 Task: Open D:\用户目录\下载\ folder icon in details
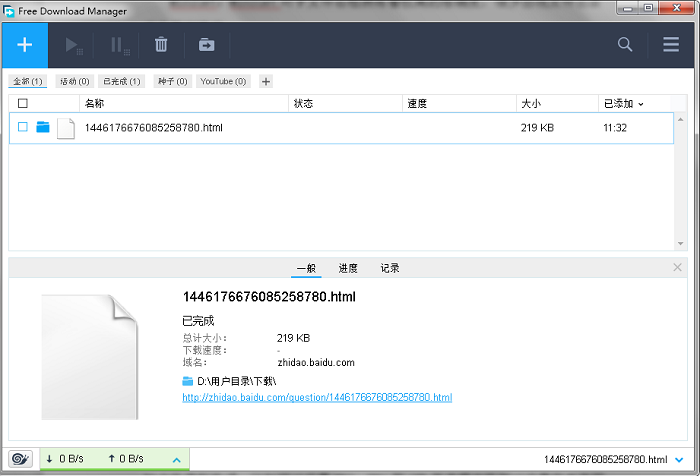[x=188, y=381]
